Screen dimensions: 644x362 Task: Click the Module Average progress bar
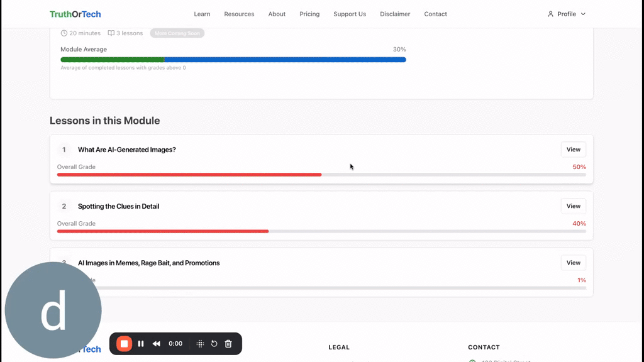pyautogui.click(x=233, y=60)
